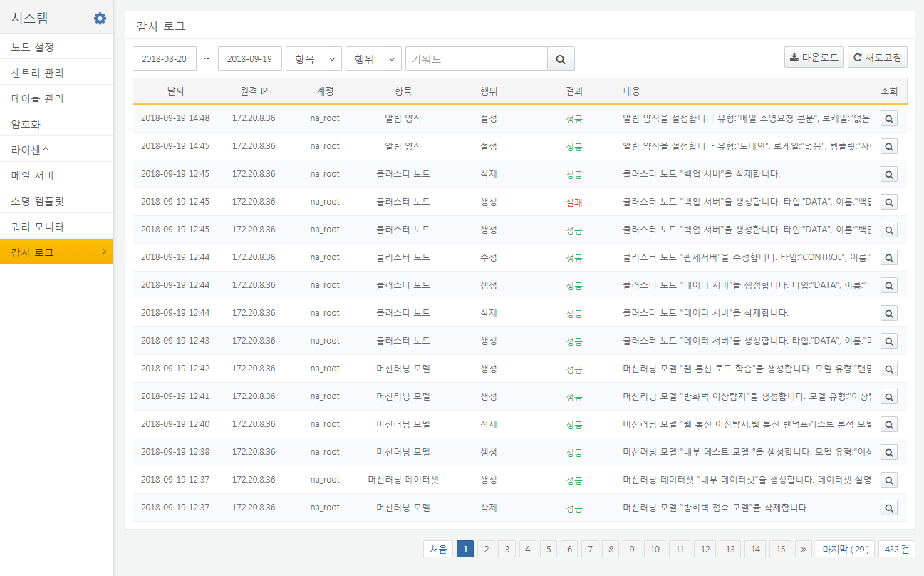Click the system settings gear icon
The image size is (924, 576).
pyautogui.click(x=100, y=19)
